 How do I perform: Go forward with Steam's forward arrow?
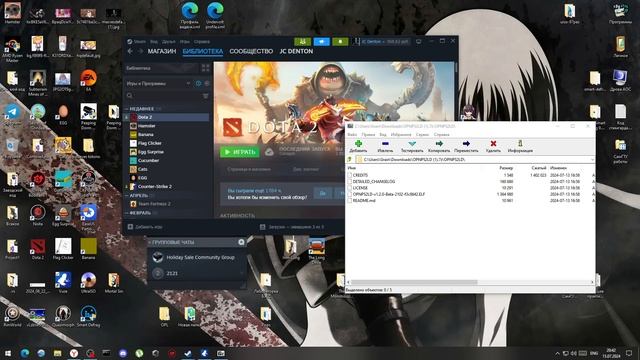140,51
